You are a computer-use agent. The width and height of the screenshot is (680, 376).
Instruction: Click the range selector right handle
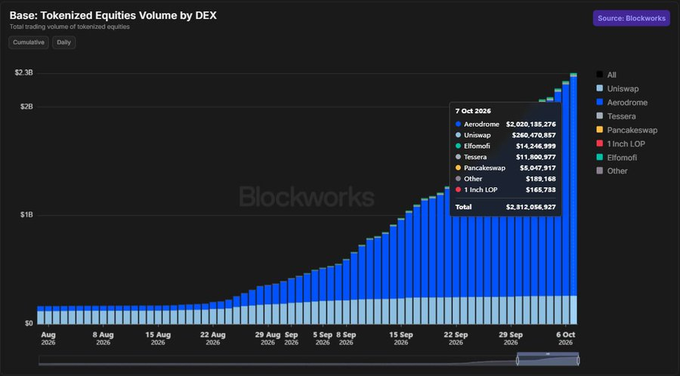coord(578,360)
